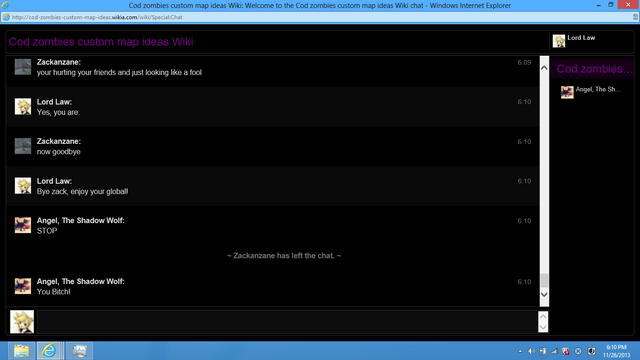Screen dimensions: 640x360
Task: Click the message 'Bye zack, enjoy your global!'
Action: 82,191
